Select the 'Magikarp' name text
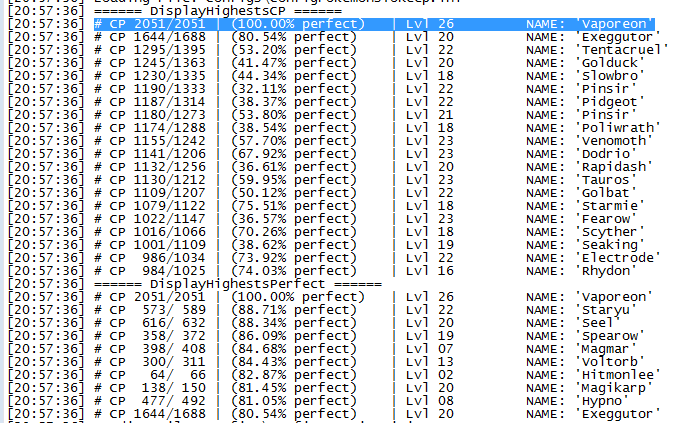692x423 pixels. (x=614, y=389)
